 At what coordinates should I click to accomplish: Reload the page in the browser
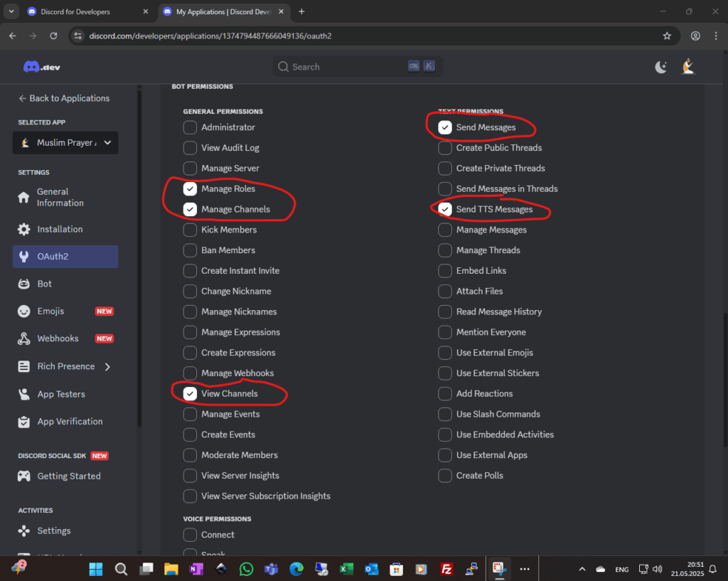(x=53, y=36)
